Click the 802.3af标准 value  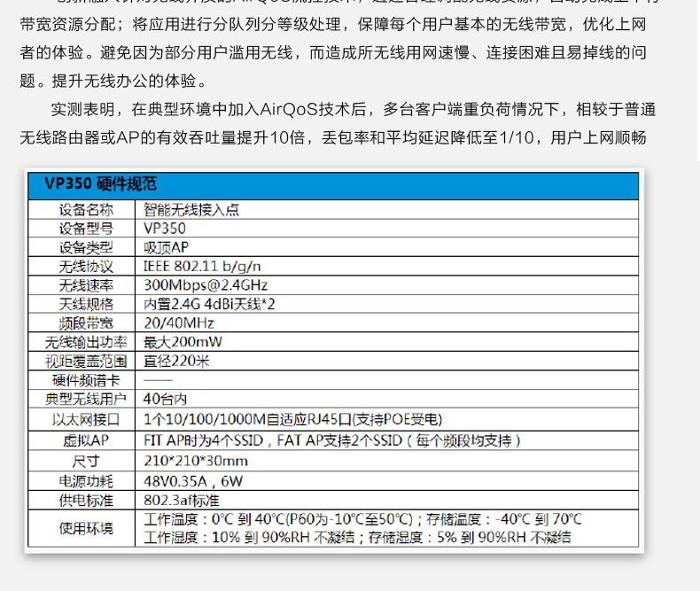pos(182,501)
